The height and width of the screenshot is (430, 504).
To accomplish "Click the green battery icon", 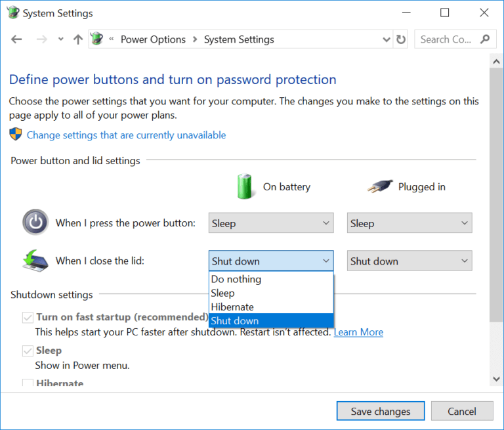I will [x=245, y=186].
